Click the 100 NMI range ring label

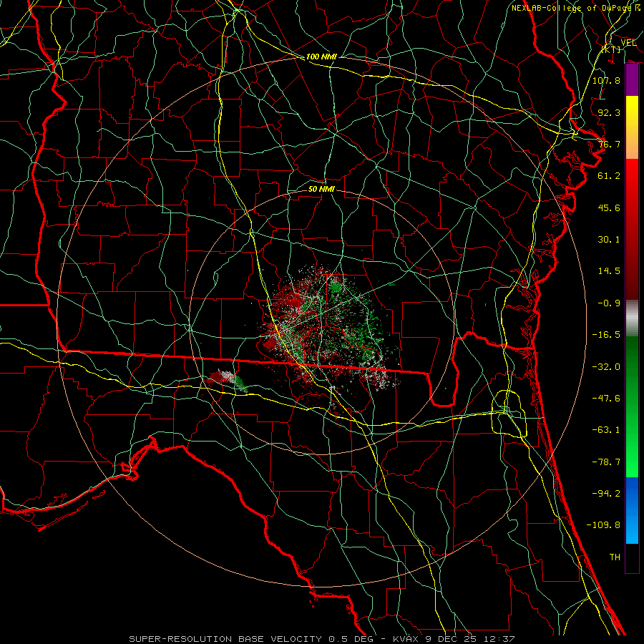321,57
